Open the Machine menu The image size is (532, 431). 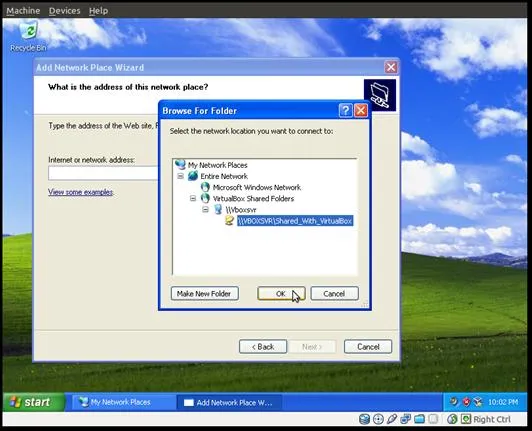(23, 11)
